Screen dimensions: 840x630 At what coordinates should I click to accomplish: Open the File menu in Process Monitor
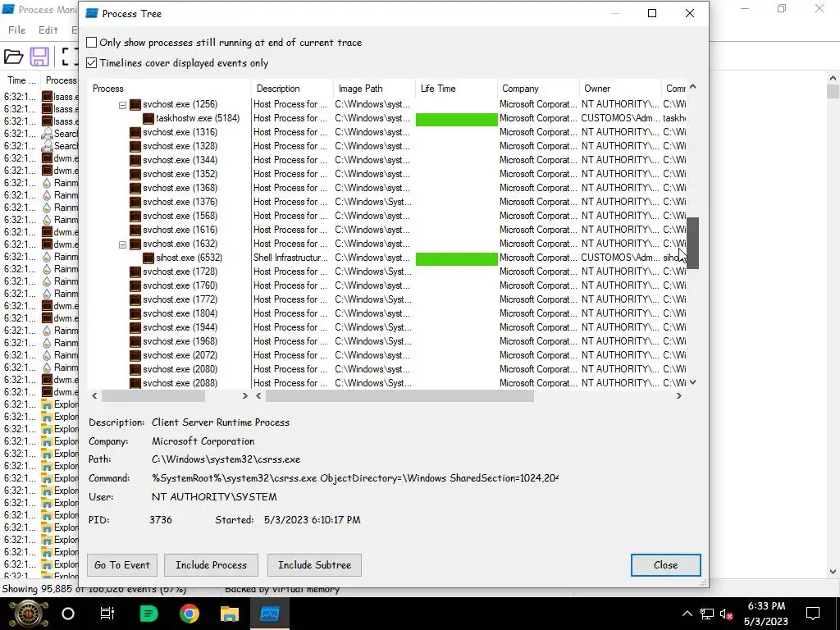16,30
